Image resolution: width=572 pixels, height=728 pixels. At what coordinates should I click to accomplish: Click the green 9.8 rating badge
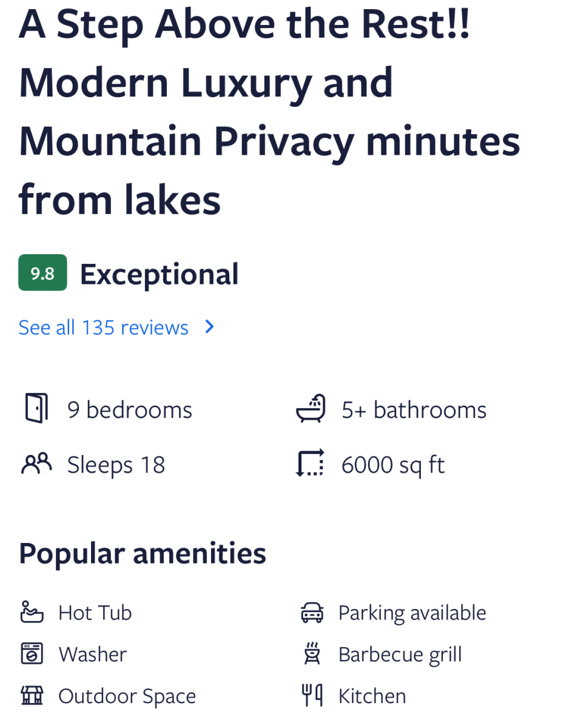(x=42, y=273)
